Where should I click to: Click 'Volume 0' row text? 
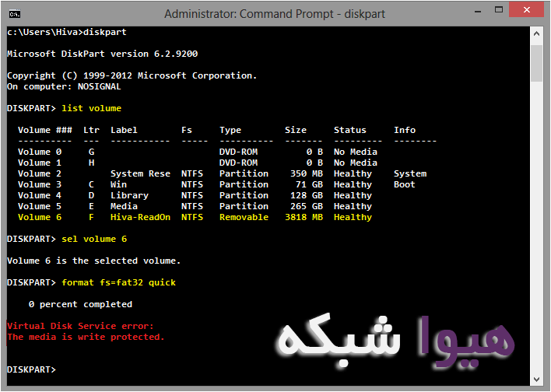(40, 152)
